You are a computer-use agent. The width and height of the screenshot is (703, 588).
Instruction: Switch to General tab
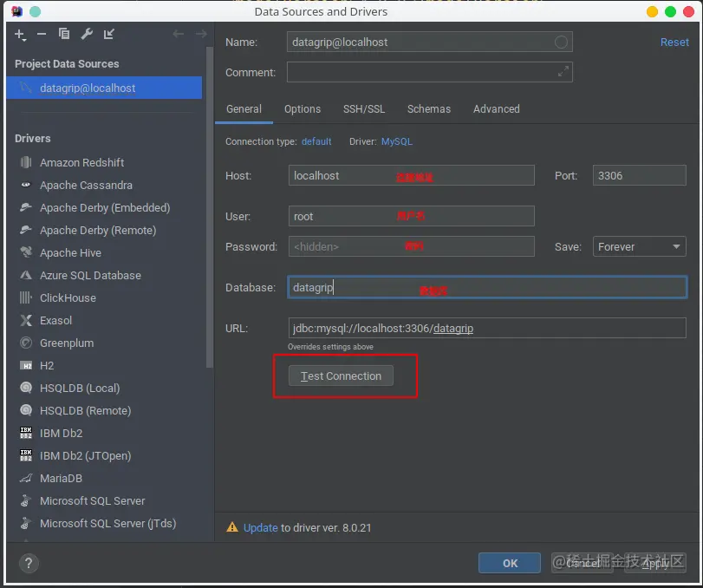244,109
